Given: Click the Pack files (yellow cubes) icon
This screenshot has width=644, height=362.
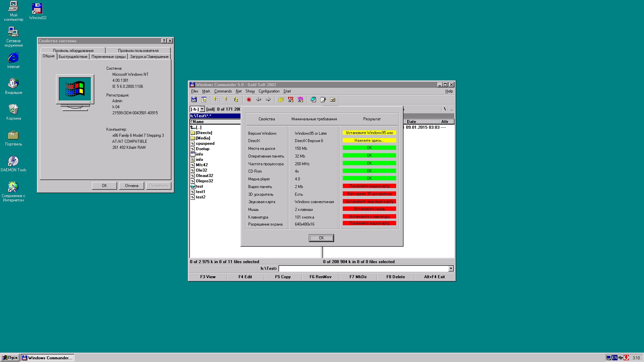Looking at the screenshot, I should point(281,100).
